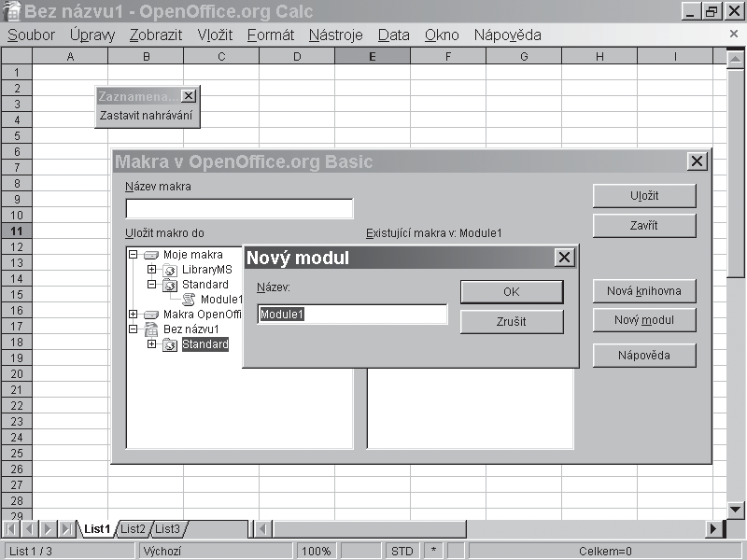Click Výchozí page style in status bar

click(216, 551)
